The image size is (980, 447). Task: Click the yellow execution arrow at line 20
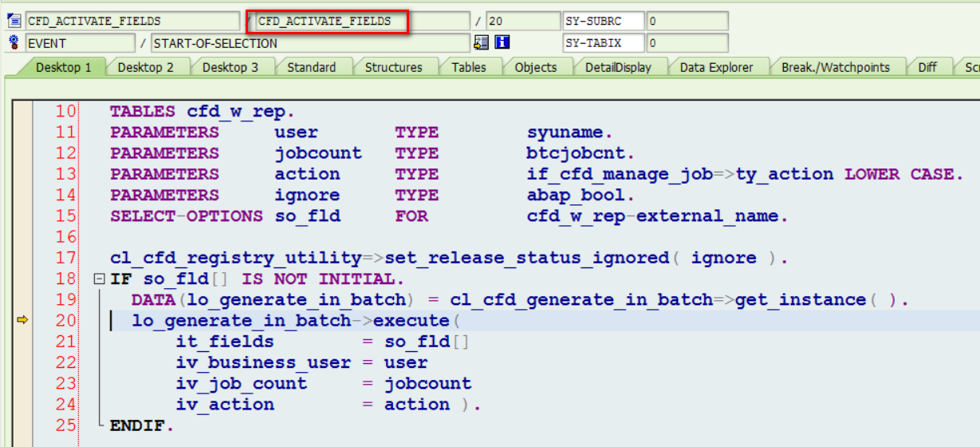[x=22, y=320]
